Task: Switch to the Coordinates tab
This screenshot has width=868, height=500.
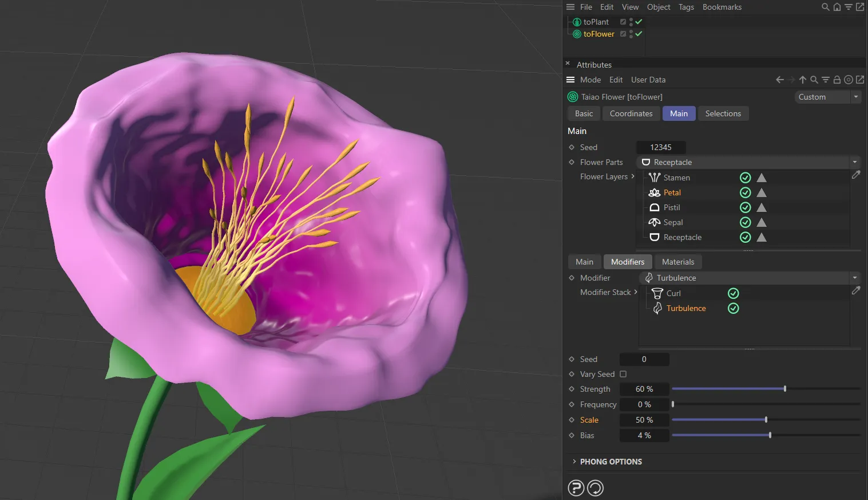Action: pos(631,113)
